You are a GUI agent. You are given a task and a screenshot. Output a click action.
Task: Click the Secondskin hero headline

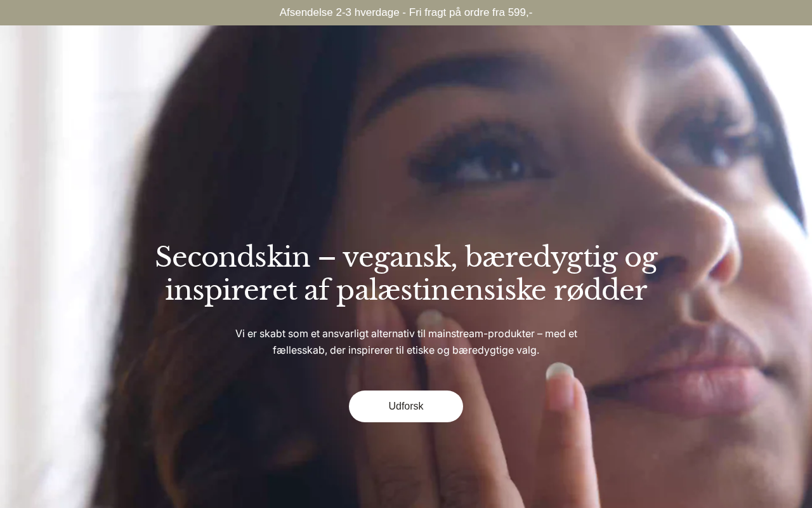pyautogui.click(x=406, y=274)
